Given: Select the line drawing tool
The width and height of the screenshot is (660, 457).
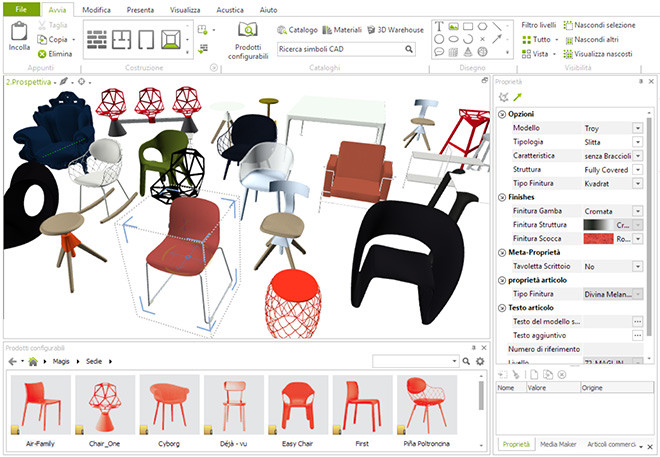Looking at the screenshot, I should [497, 27].
